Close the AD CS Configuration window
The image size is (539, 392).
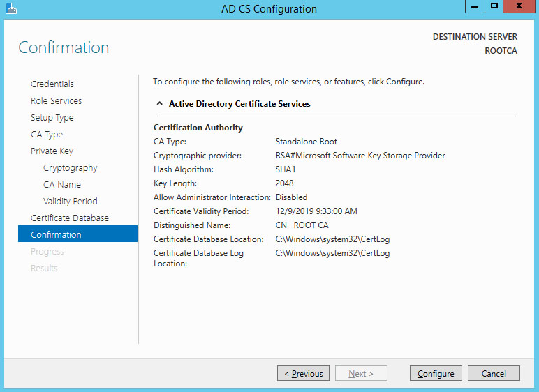coord(519,6)
